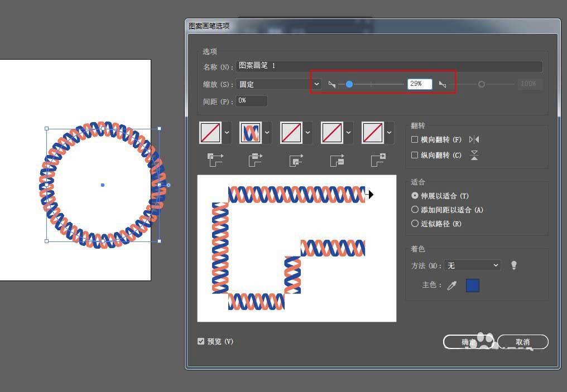Click the dialog title 图案画笔选项
The image size is (567, 392).
(209, 26)
